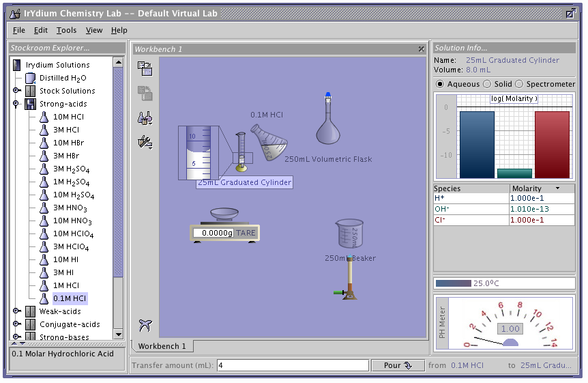Open the Molarity column units dropdown arrow
The width and height of the screenshot is (588, 383).
click(x=557, y=188)
